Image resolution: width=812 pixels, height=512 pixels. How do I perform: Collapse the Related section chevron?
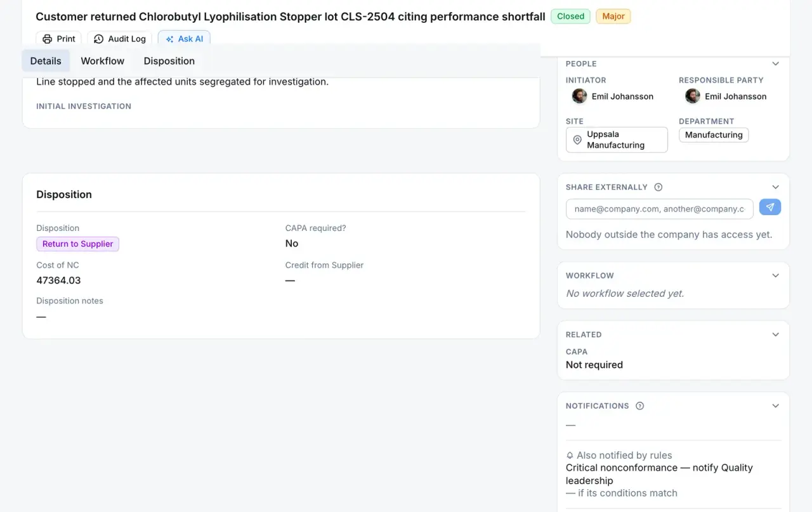(775, 334)
